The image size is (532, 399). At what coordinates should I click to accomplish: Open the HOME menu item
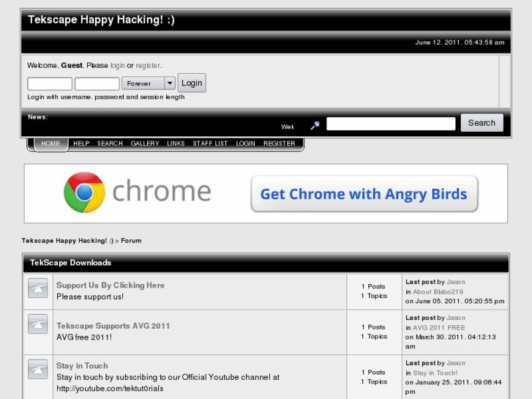tap(50, 143)
